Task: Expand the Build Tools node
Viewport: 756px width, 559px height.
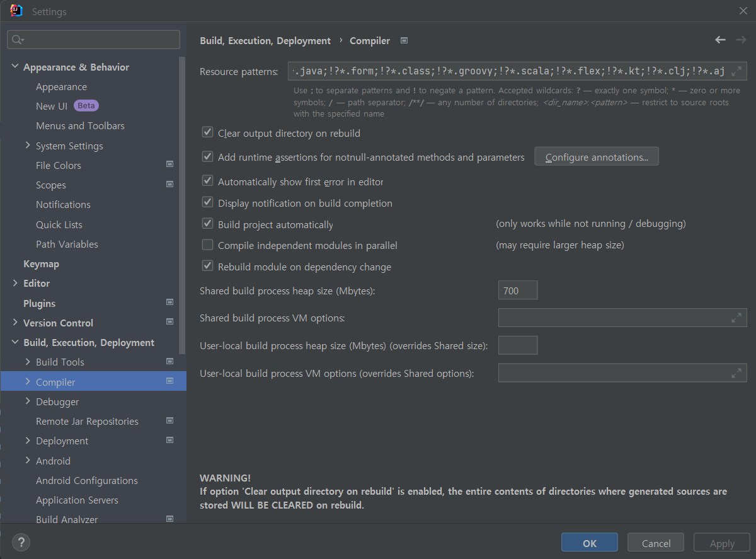Action: tap(27, 362)
